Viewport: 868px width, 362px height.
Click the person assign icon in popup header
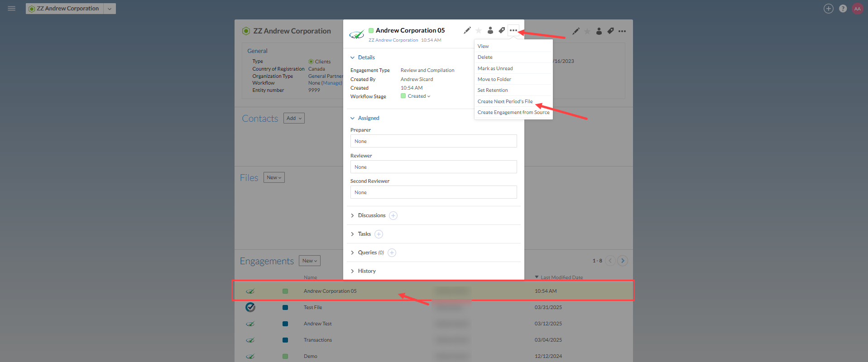(x=490, y=30)
